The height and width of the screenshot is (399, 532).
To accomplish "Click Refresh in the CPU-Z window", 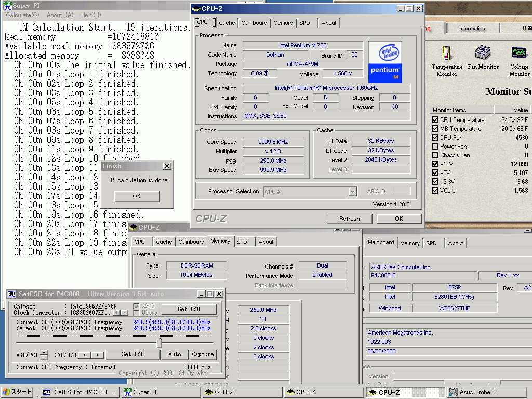I will 350,219.
